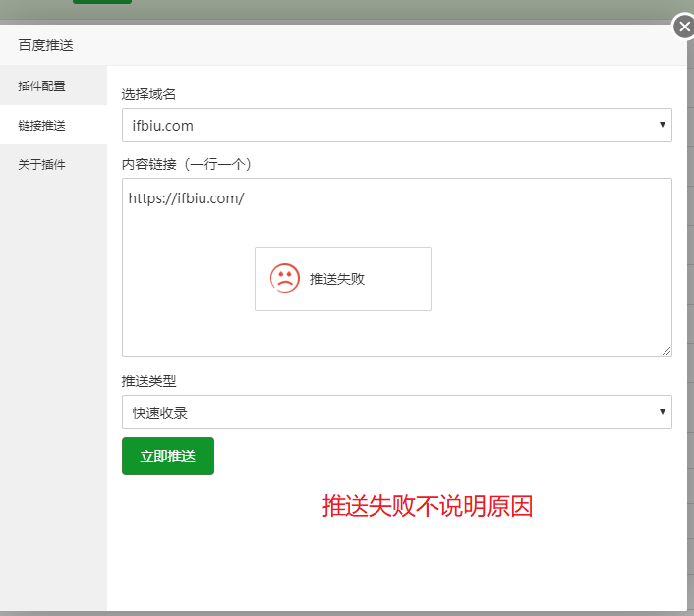Click the 推送类型 label
694x616 pixels.
coord(148,381)
